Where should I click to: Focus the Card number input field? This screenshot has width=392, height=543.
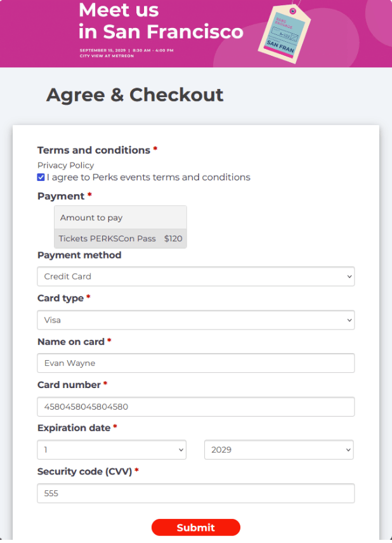196,406
